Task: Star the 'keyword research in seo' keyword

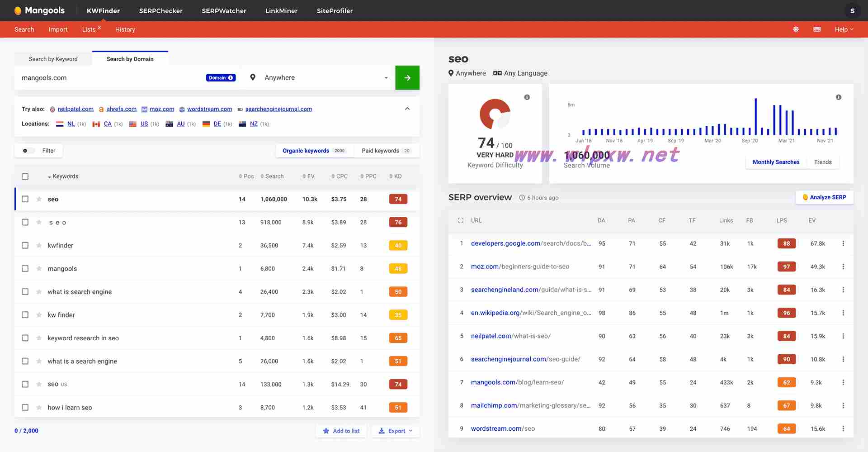Action: 39,338
